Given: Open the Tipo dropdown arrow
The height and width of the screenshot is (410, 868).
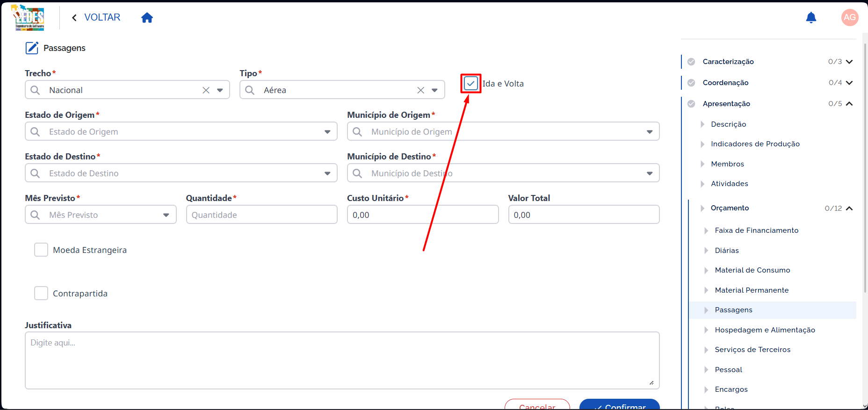Looking at the screenshot, I should [434, 90].
